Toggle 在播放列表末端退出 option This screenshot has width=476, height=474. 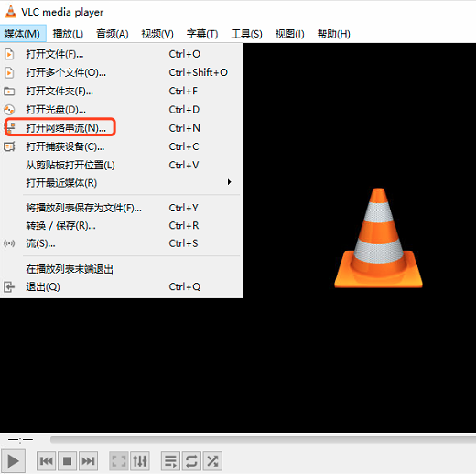122,269
